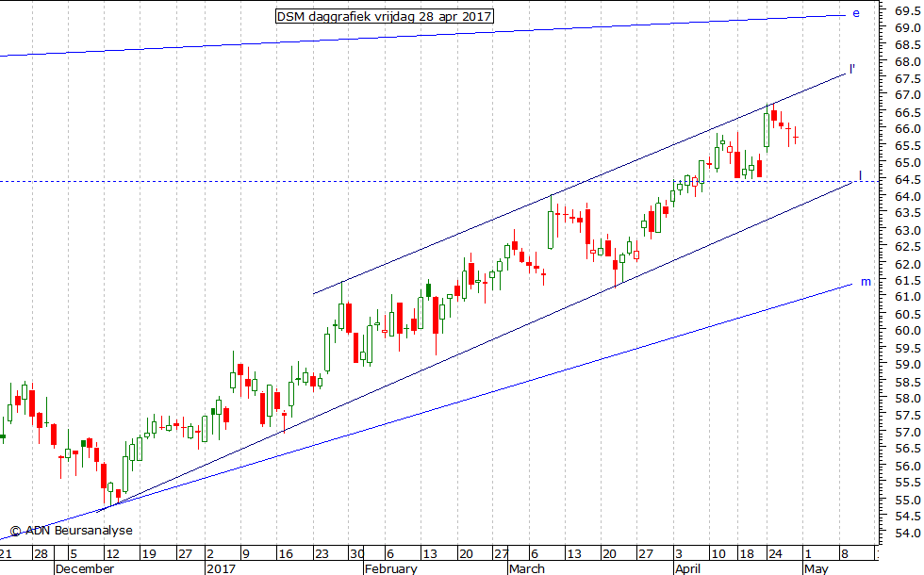Select trendline label 'm' on lower support line
The image size is (924, 575).
click(x=866, y=282)
